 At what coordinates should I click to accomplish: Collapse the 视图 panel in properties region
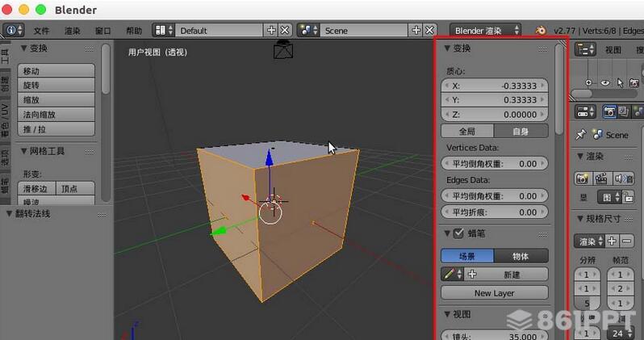[447, 314]
